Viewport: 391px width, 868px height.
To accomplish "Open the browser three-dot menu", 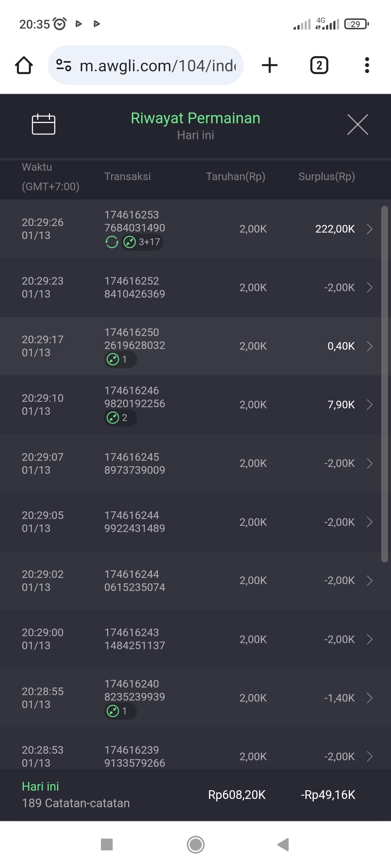I will (x=367, y=65).
